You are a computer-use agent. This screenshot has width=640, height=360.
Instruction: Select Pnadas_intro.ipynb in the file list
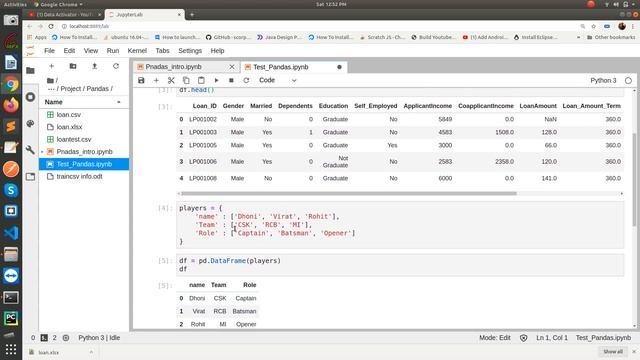(84, 151)
